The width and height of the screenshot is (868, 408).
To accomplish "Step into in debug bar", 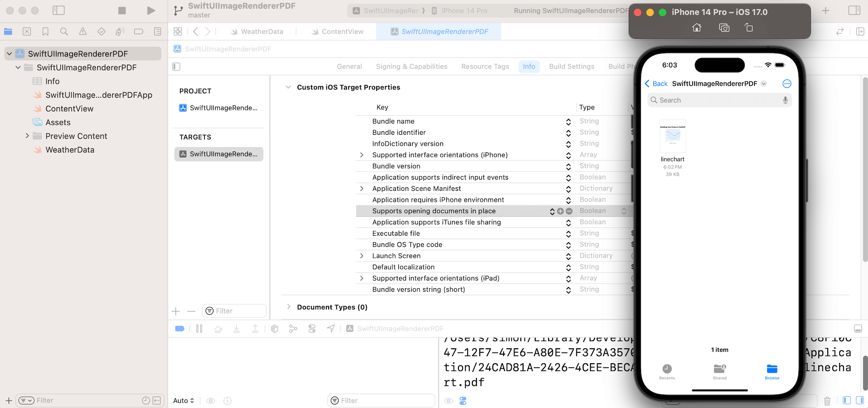I will 236,329.
